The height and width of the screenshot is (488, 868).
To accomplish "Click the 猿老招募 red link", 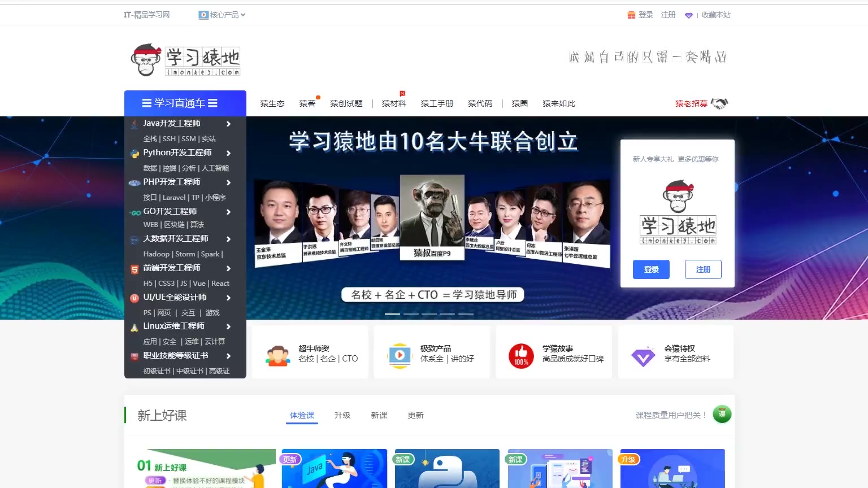I will click(691, 103).
